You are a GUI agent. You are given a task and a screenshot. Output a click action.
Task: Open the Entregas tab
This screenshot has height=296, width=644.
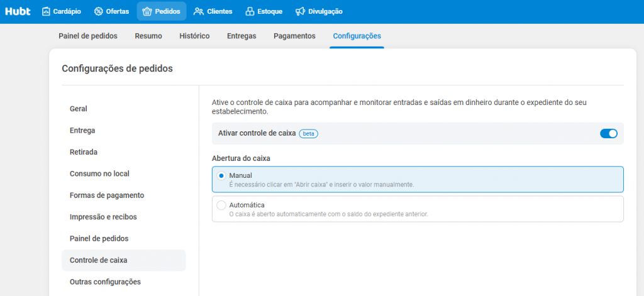(241, 36)
